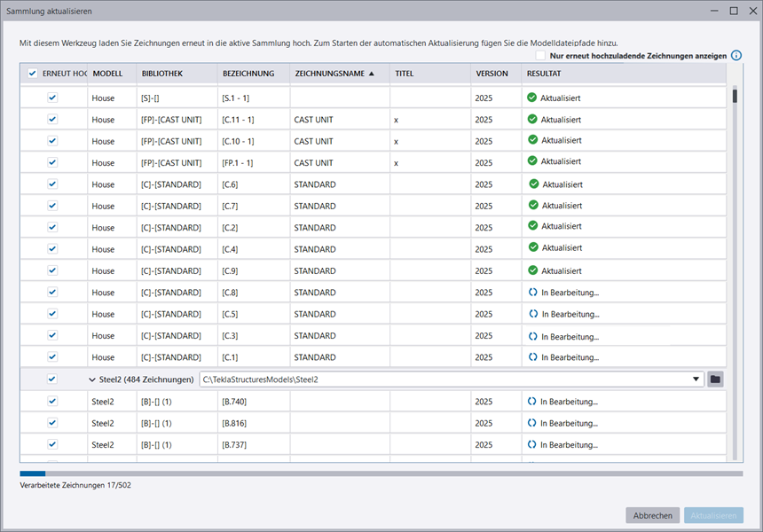Image resolution: width=763 pixels, height=532 pixels.
Task: Click in-progress spinner icon for [C.5]
Action: (x=533, y=314)
